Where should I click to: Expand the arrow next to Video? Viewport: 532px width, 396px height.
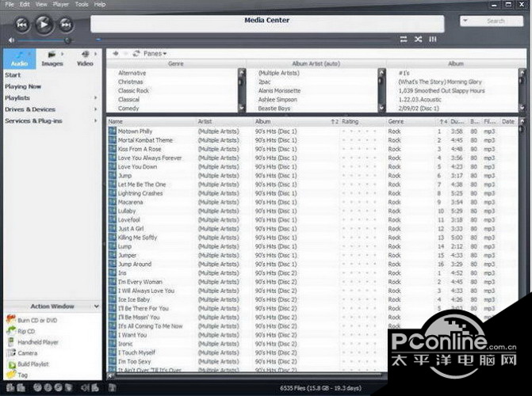96,54
